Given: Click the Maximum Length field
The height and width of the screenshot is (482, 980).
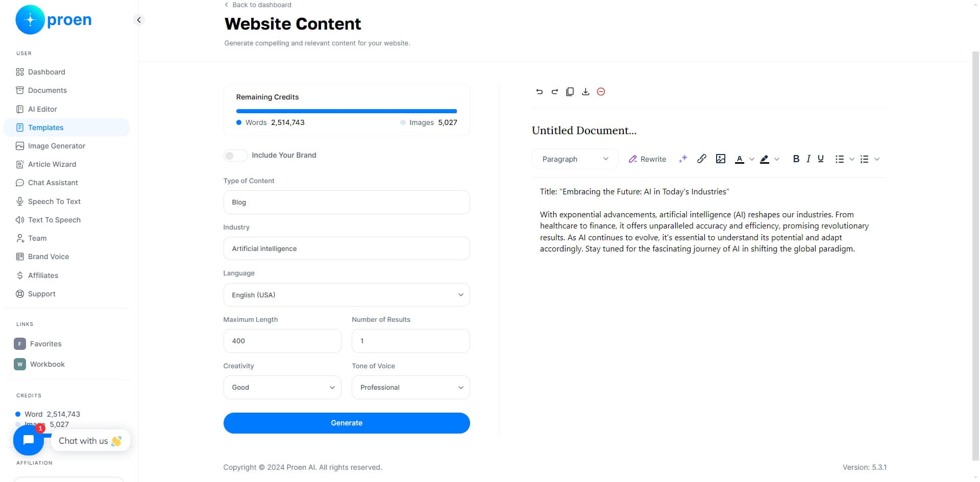Looking at the screenshot, I should [x=282, y=341].
